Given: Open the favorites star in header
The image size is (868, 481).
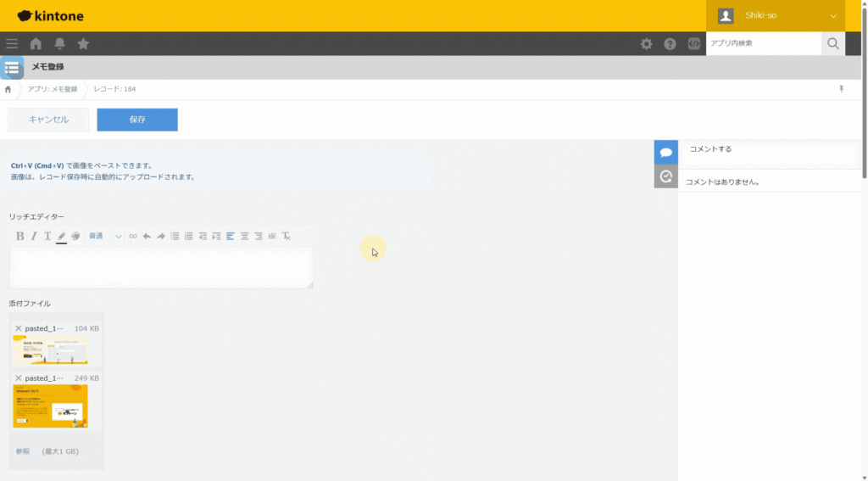Looking at the screenshot, I should pyautogui.click(x=83, y=44).
